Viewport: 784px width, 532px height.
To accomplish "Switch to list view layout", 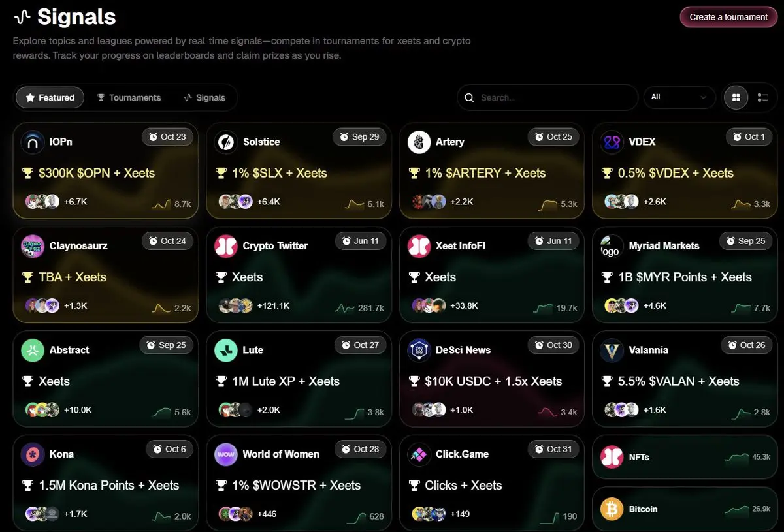I will click(x=762, y=97).
